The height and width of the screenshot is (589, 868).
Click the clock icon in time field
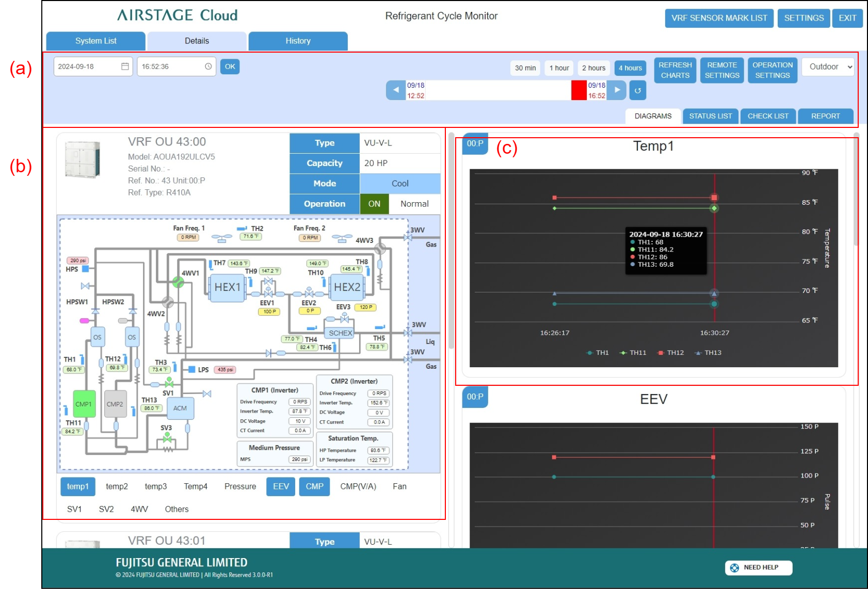(208, 67)
